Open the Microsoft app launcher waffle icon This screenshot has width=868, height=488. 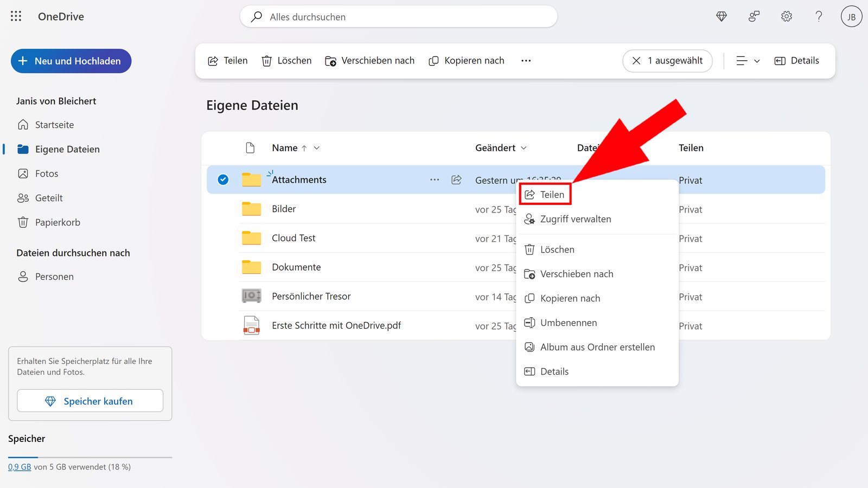(16, 16)
